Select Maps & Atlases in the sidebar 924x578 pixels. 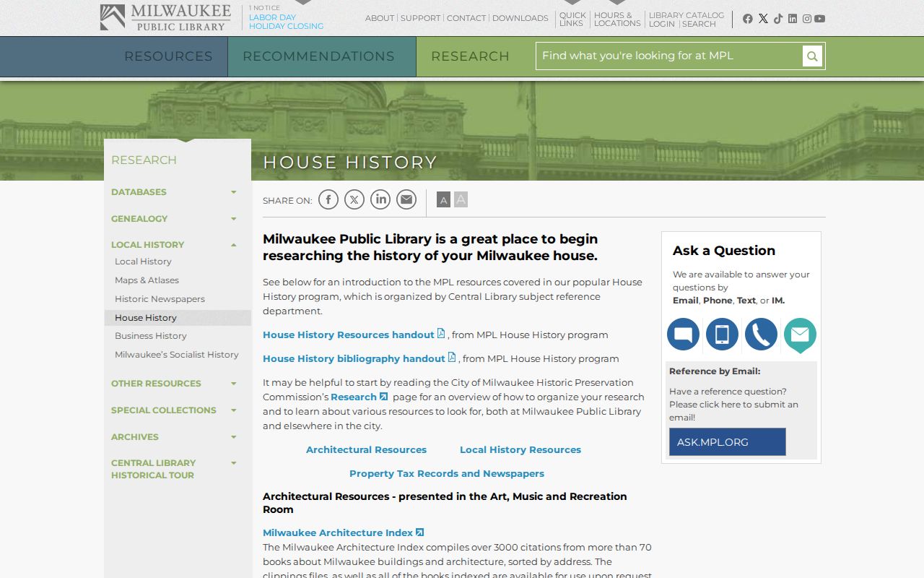tap(147, 280)
